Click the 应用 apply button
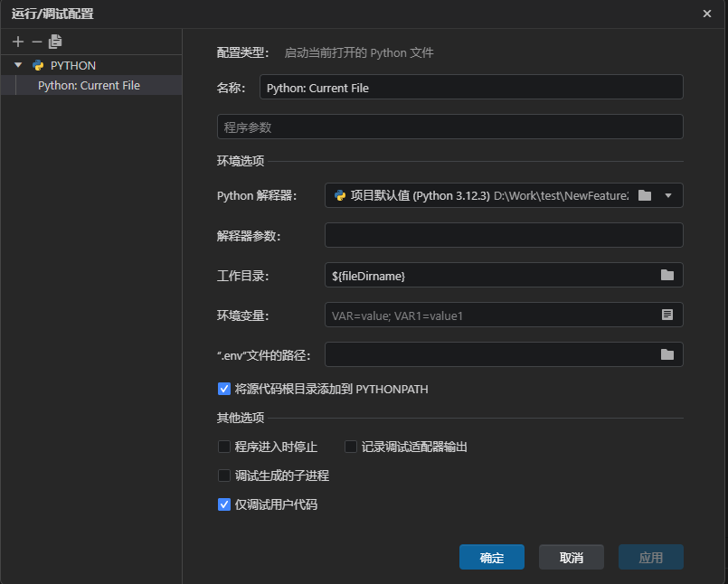 click(x=650, y=557)
